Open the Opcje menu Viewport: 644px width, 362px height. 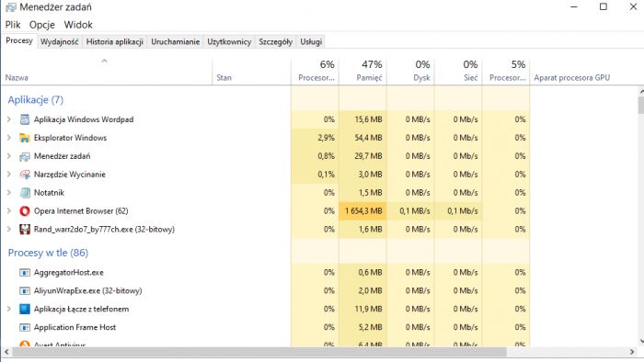coord(42,25)
